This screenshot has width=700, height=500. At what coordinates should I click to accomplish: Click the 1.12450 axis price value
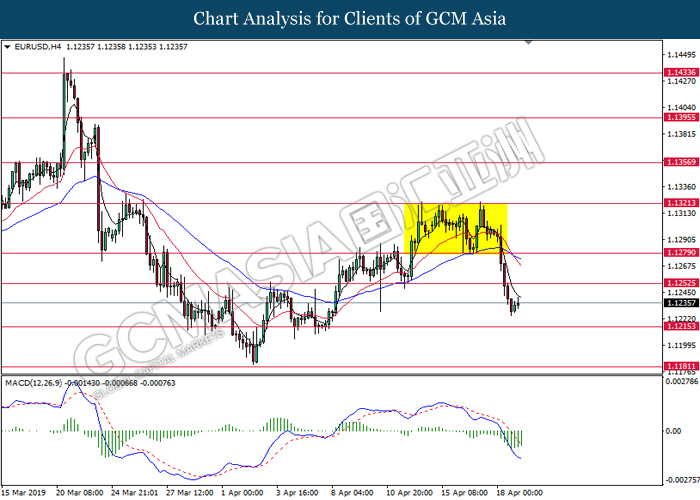(681, 292)
